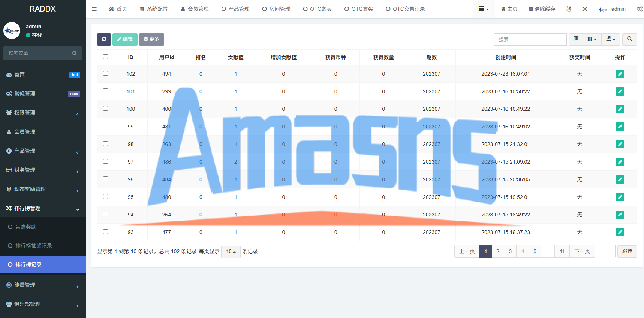Focus the 搜索菜单 sidebar input
Screen dimensions: 644x318
pyautogui.click(x=37, y=53)
